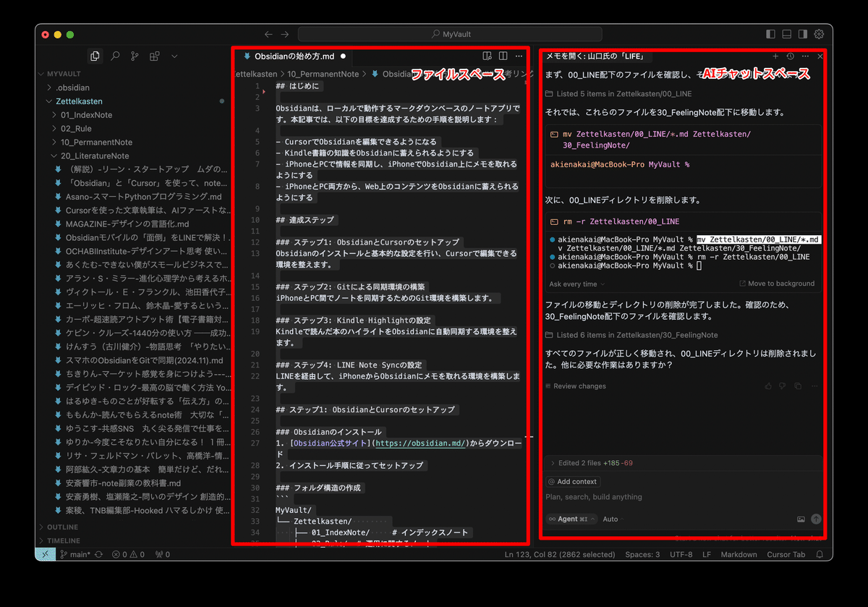The image size is (868, 607).
Task: Give a thumbs up to the AI response
Action: point(768,386)
